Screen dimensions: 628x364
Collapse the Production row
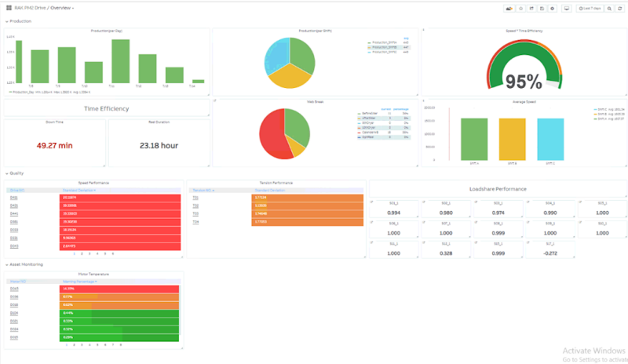pos(18,21)
